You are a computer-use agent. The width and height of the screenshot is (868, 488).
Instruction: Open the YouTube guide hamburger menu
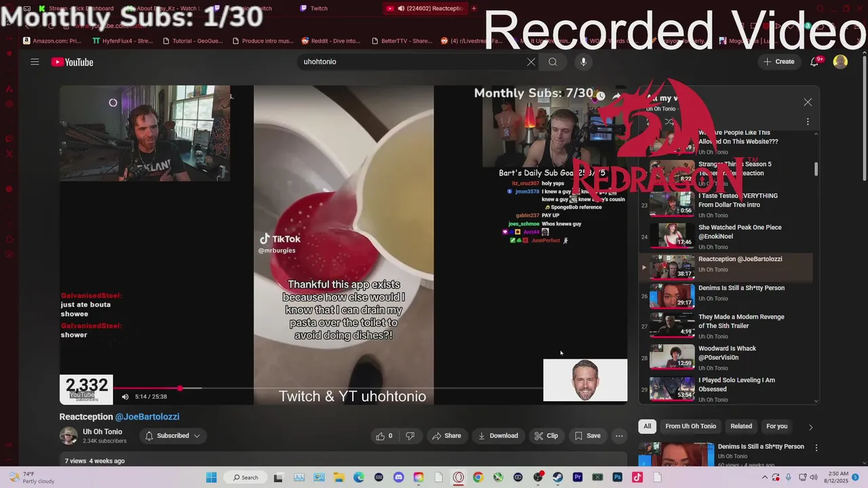35,62
